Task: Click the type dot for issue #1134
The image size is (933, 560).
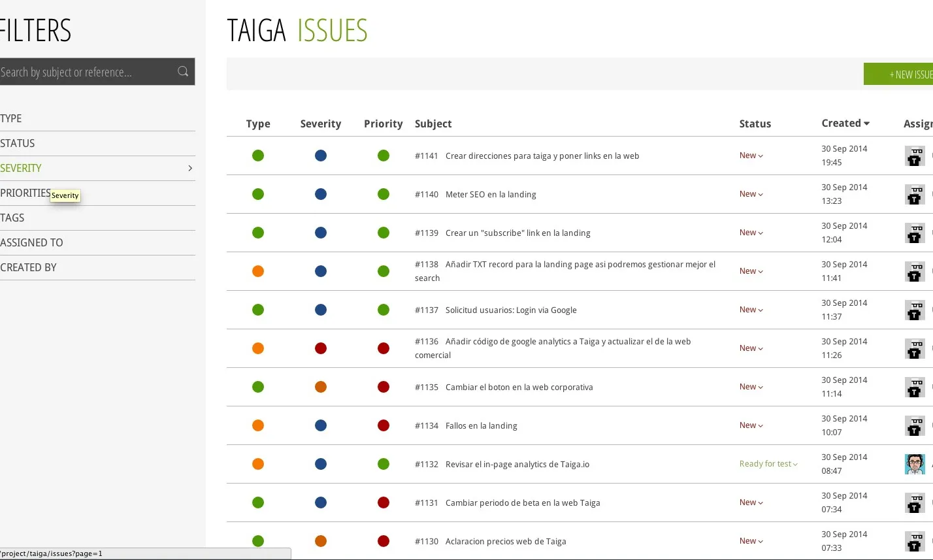Action: coord(258,425)
